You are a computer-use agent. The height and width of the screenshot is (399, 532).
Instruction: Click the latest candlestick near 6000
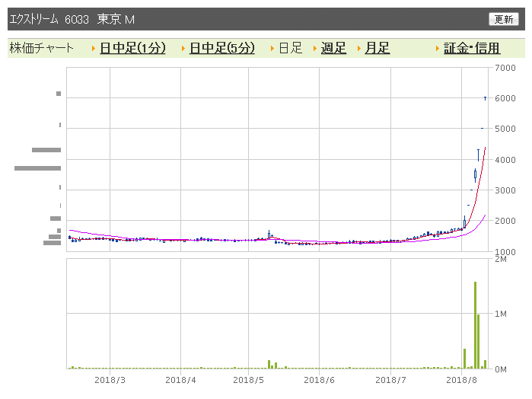(485, 98)
